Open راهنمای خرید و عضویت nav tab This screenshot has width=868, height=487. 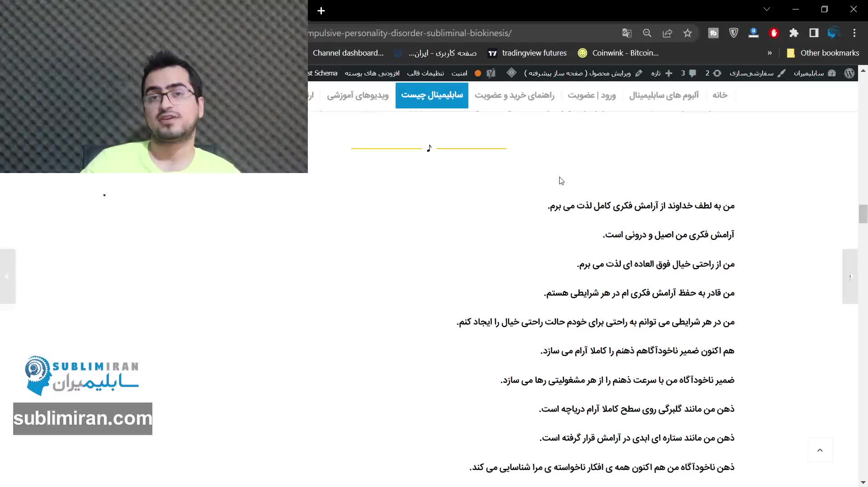514,95
